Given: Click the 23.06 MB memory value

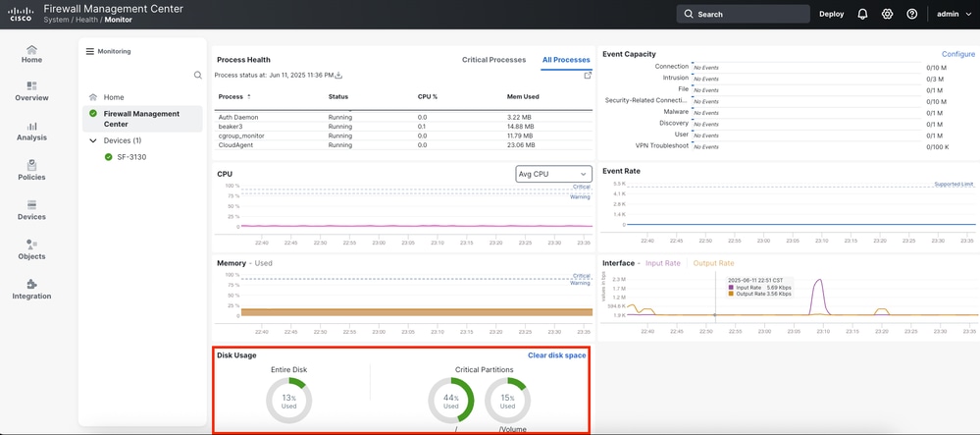Looking at the screenshot, I should point(521,145).
